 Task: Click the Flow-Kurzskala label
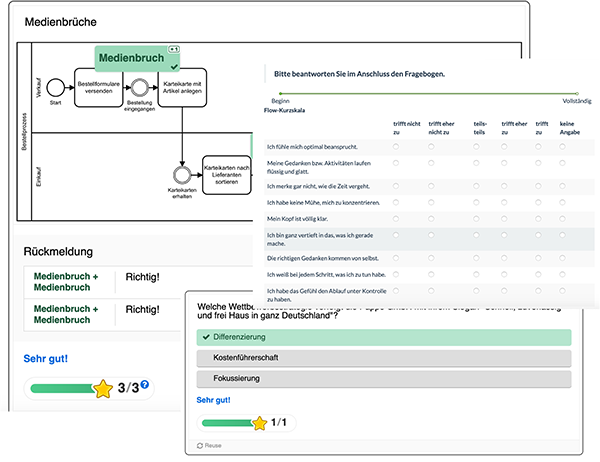pyautogui.click(x=284, y=110)
